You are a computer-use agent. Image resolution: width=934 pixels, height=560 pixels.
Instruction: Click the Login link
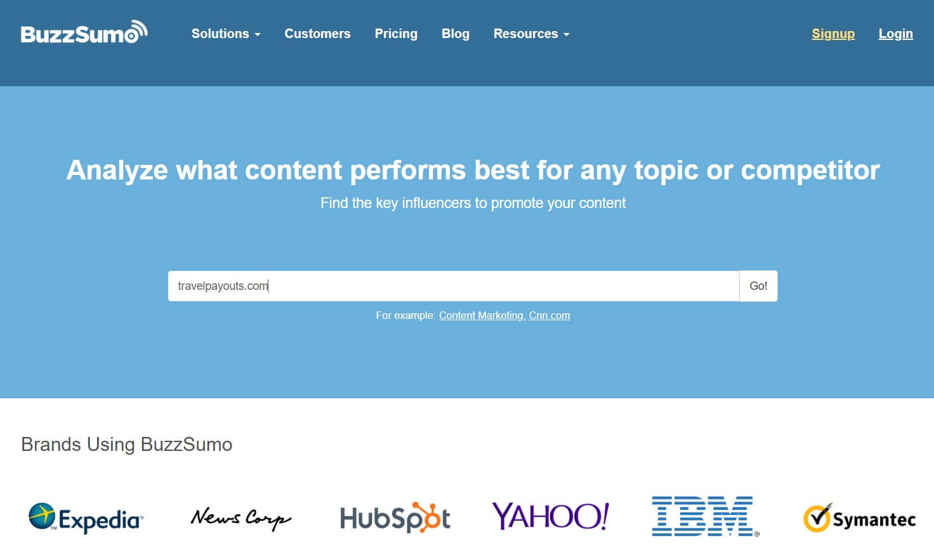point(895,34)
